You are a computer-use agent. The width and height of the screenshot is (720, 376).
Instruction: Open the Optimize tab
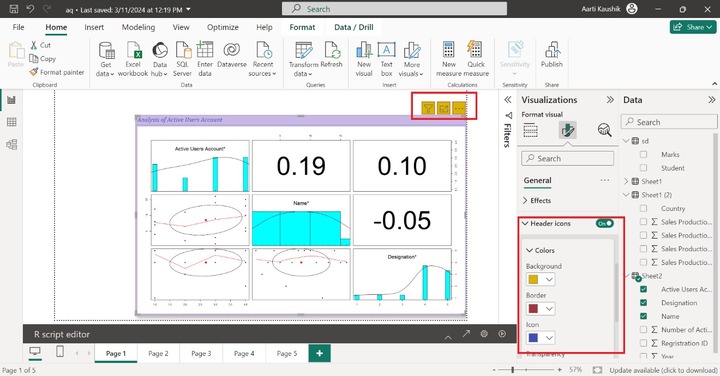click(x=223, y=27)
